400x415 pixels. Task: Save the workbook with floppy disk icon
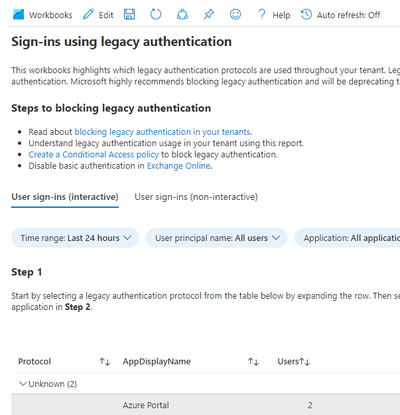click(129, 14)
